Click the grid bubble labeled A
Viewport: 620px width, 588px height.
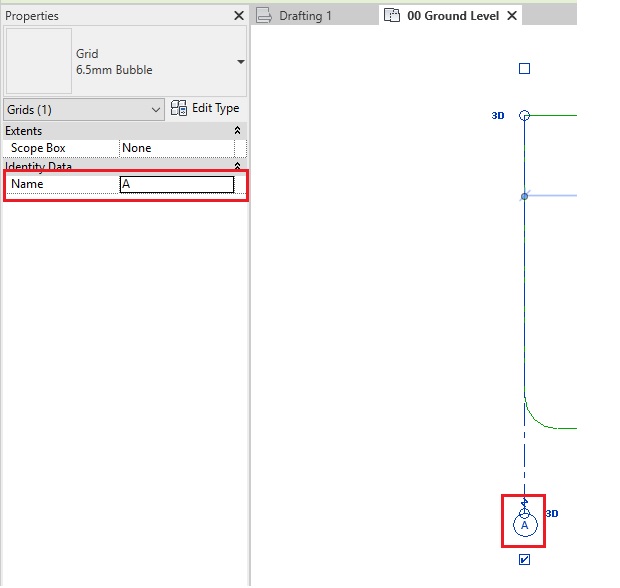click(524, 525)
